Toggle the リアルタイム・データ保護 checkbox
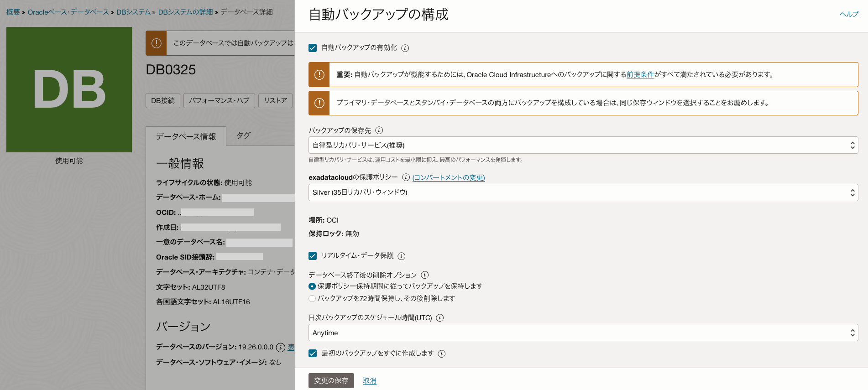 click(x=313, y=256)
